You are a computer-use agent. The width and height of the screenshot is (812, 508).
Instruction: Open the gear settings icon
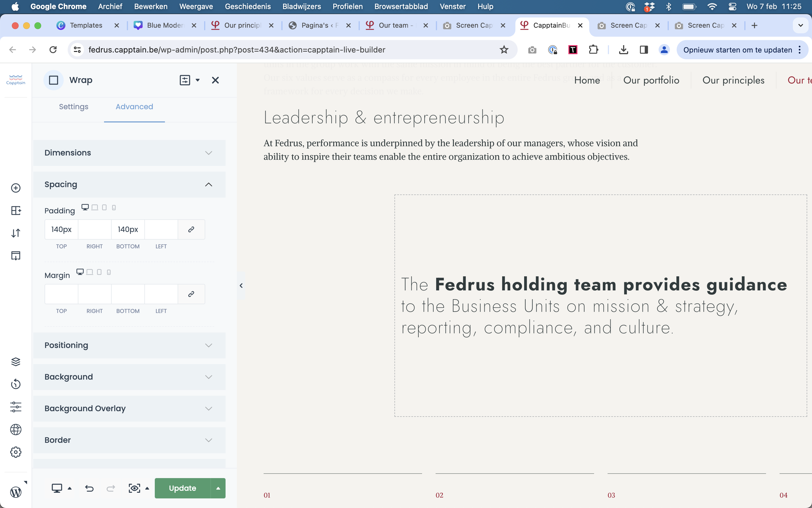(16, 452)
